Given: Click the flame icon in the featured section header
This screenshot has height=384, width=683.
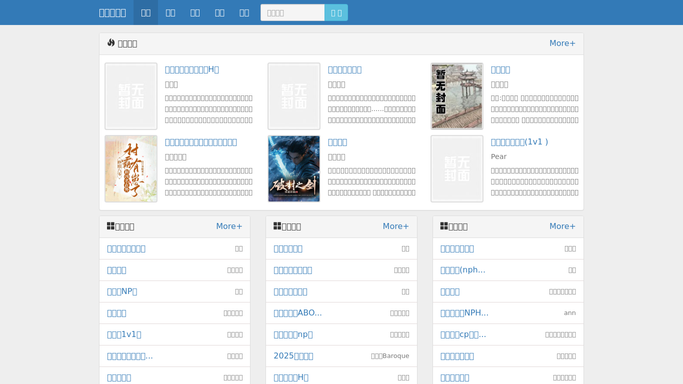Looking at the screenshot, I should pyautogui.click(x=111, y=43).
